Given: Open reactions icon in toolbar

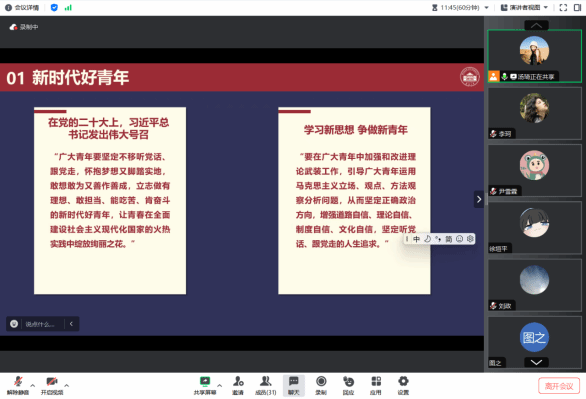Looking at the screenshot, I should point(348,386).
